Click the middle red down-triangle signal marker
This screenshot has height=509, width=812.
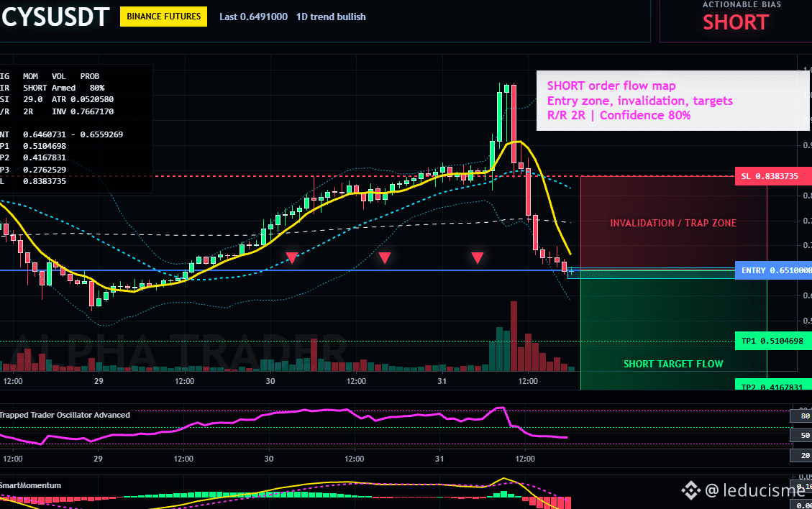click(x=384, y=258)
